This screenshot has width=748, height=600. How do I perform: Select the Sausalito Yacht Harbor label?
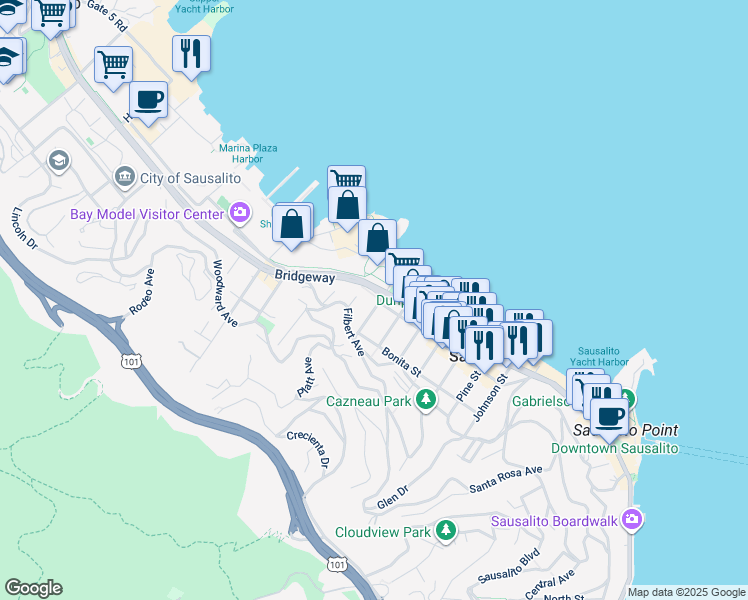pos(599,357)
